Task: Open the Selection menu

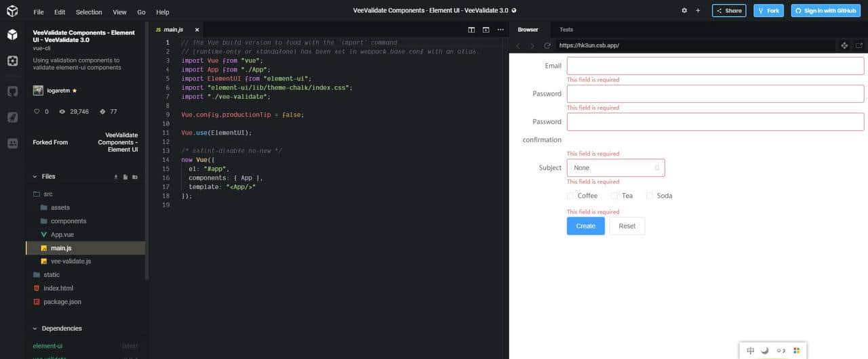Action: click(x=89, y=12)
